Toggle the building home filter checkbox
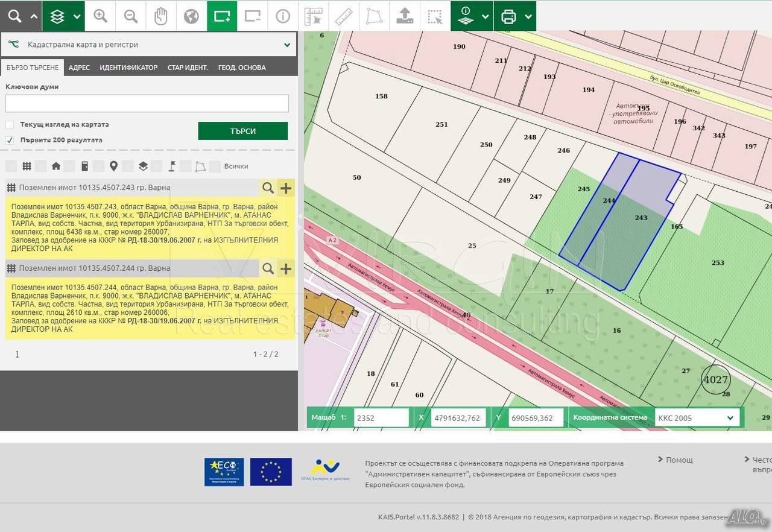Image resolution: width=772 pixels, height=532 pixels. tap(40, 166)
